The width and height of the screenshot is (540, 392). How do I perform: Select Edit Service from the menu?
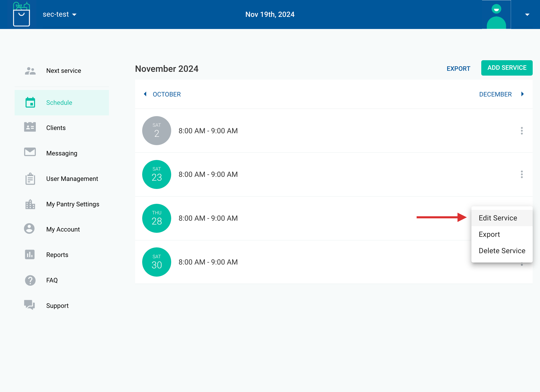pos(502,218)
